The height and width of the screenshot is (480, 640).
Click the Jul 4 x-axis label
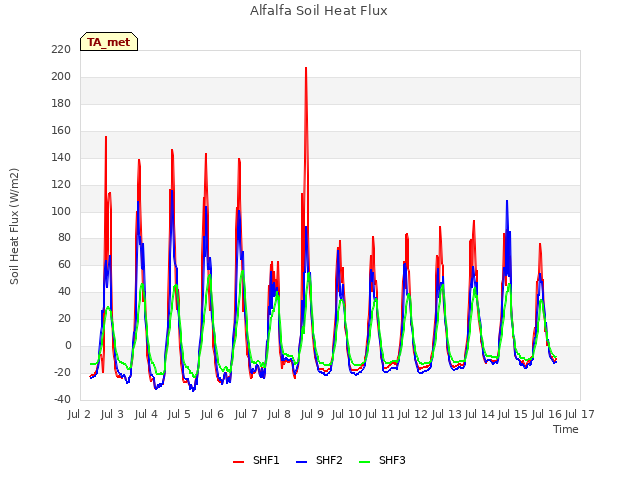pyautogui.click(x=146, y=414)
